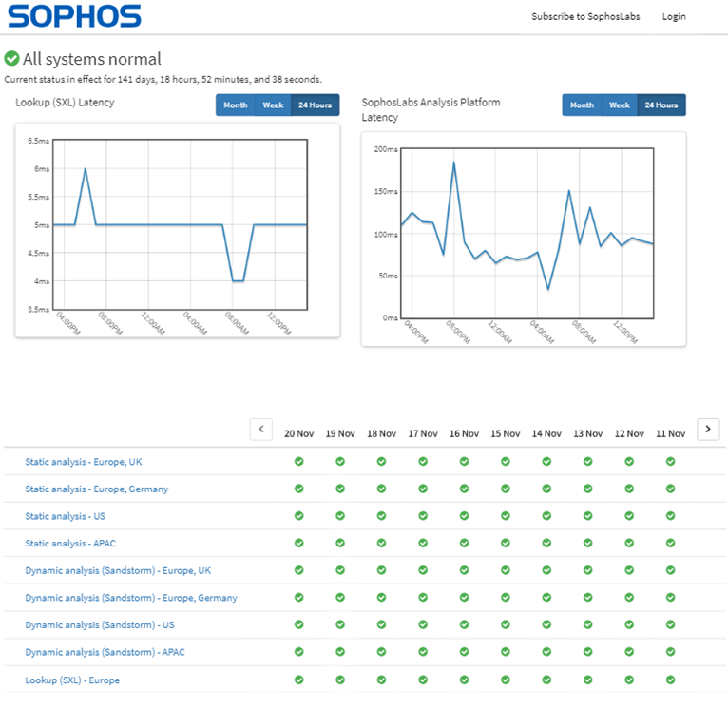The image size is (728, 728).
Task: Switch SophosLabs Analysis Platform Latency to Month
Action: (x=582, y=105)
